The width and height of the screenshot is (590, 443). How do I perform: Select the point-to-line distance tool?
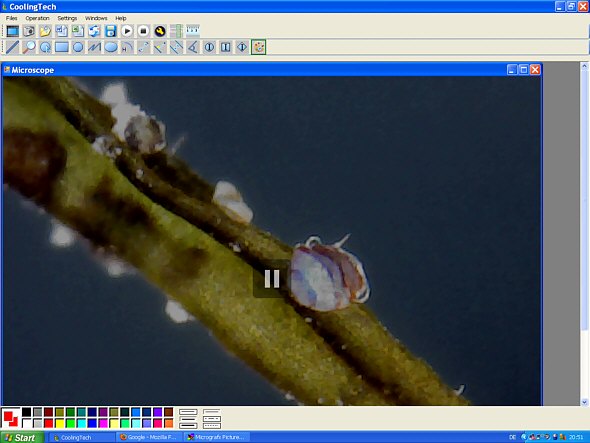click(160, 47)
